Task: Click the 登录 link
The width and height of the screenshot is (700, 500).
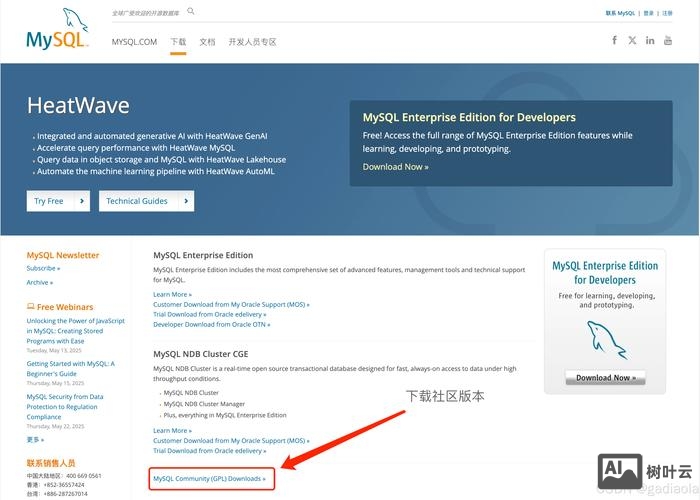Action: click(649, 13)
